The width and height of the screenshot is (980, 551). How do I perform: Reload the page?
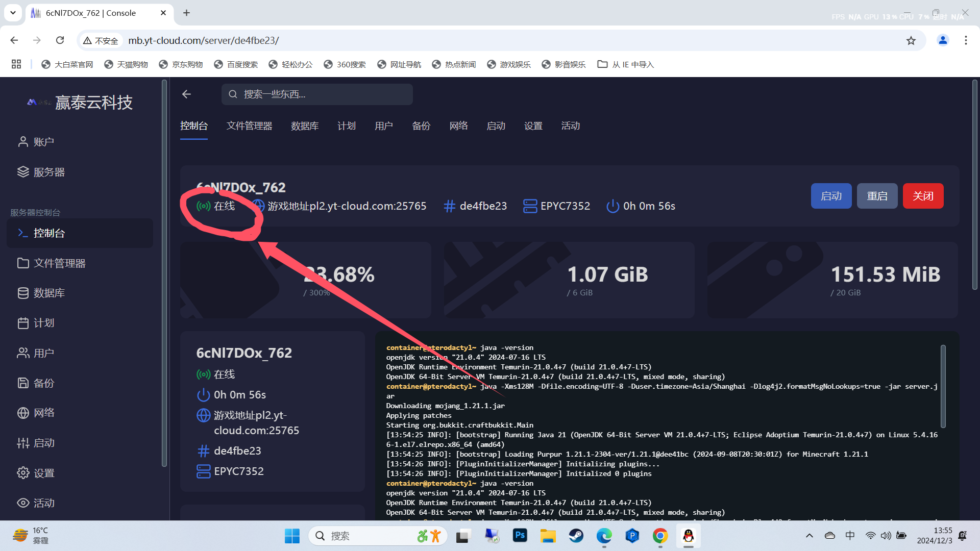(60, 40)
